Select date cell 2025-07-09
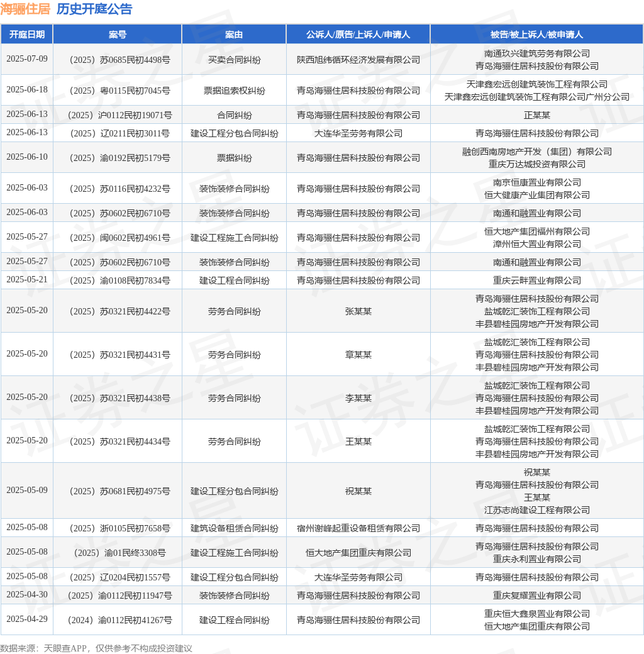Screen dimensions: 644x654 coord(26,59)
